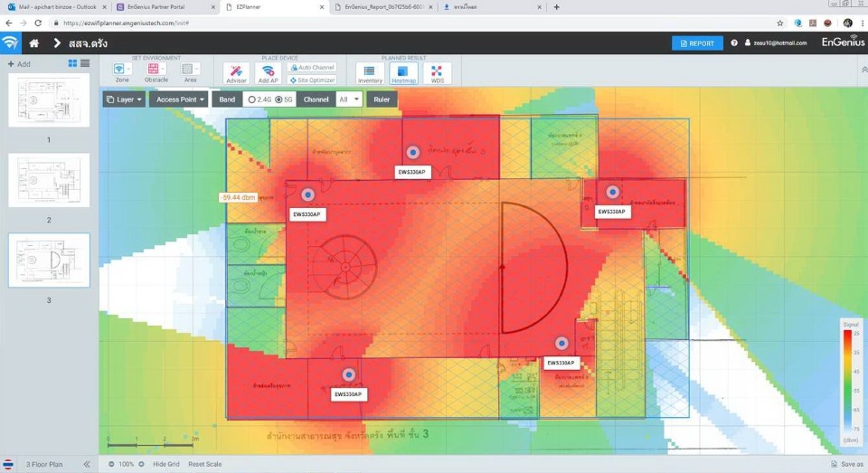Viewport: 868px width, 473px height.
Task: Select floor plan thumbnail 3
Action: coord(49,260)
